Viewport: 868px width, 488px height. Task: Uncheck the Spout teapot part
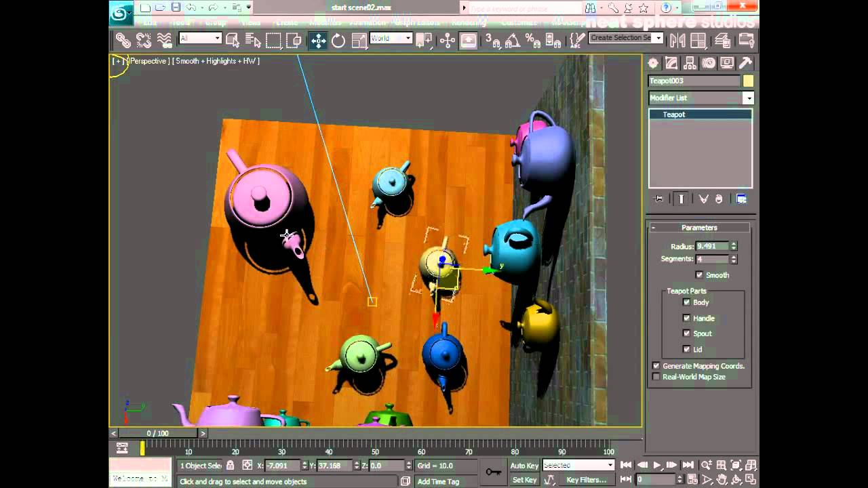coord(686,333)
